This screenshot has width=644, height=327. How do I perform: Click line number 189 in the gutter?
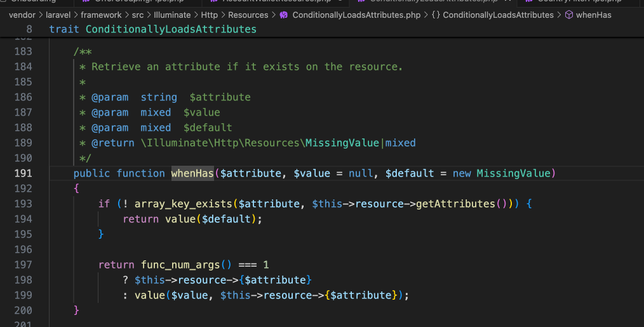[x=23, y=143]
